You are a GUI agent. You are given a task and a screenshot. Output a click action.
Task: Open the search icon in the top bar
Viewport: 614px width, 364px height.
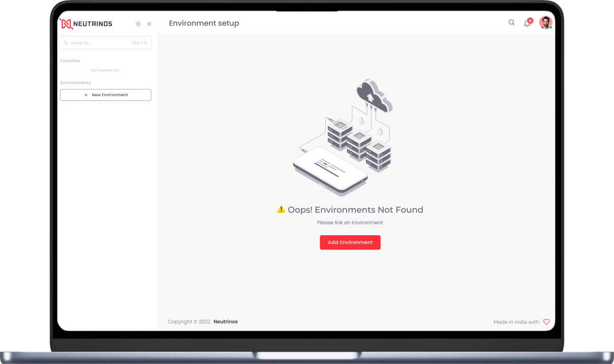point(511,23)
